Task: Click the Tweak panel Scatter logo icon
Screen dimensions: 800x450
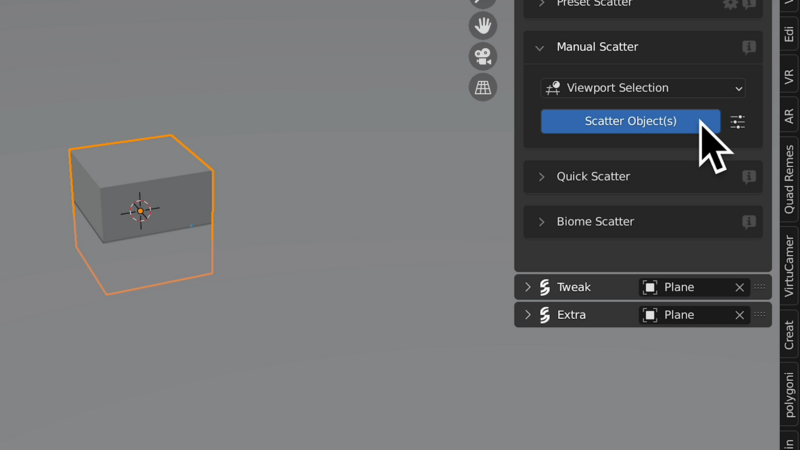Action: click(544, 287)
